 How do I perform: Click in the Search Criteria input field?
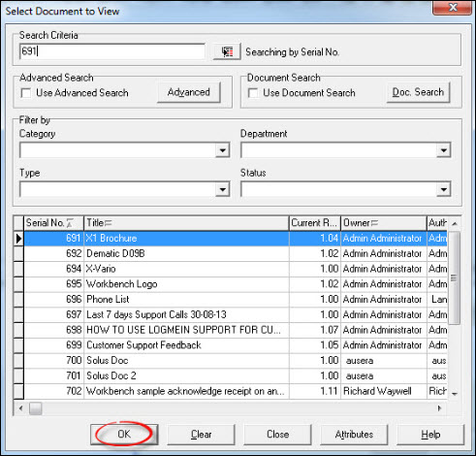[111, 51]
